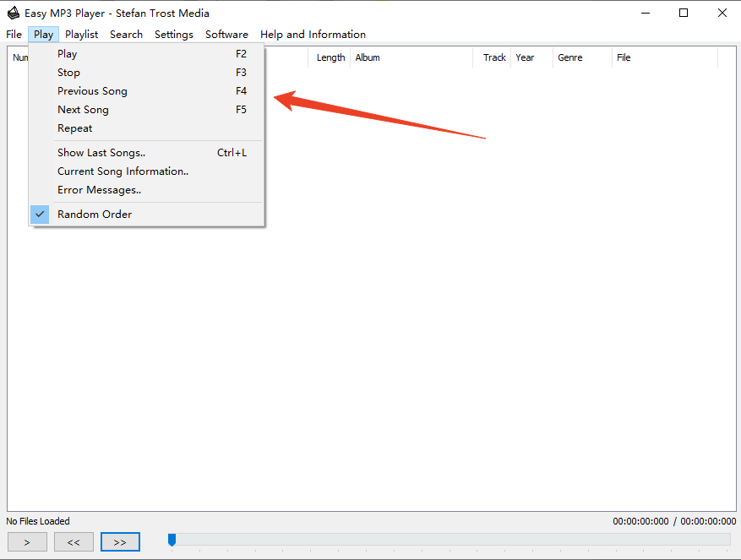Uncheck the Random Order option
This screenshot has width=741, height=560.
coord(146,214)
